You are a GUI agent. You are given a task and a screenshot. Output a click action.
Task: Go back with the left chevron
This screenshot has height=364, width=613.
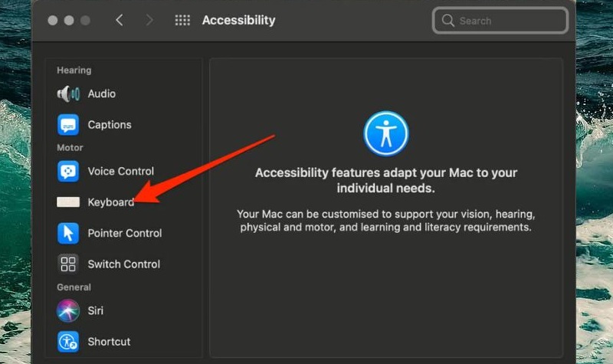point(120,21)
